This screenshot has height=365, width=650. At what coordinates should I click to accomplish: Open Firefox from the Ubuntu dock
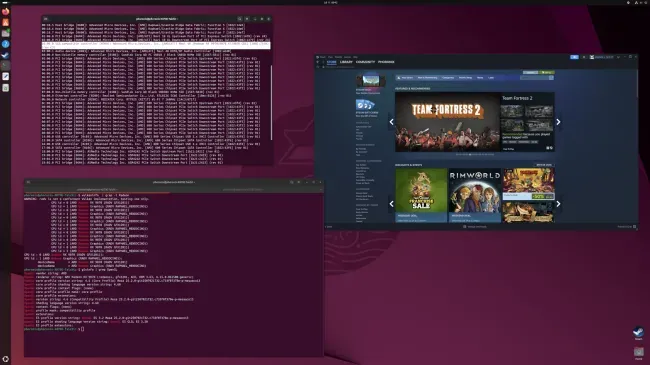tap(5, 12)
